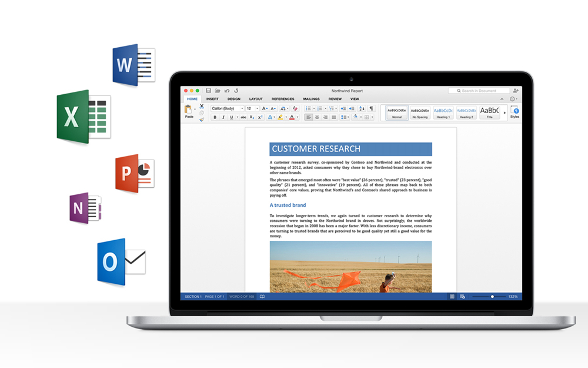Align text right

click(325, 117)
